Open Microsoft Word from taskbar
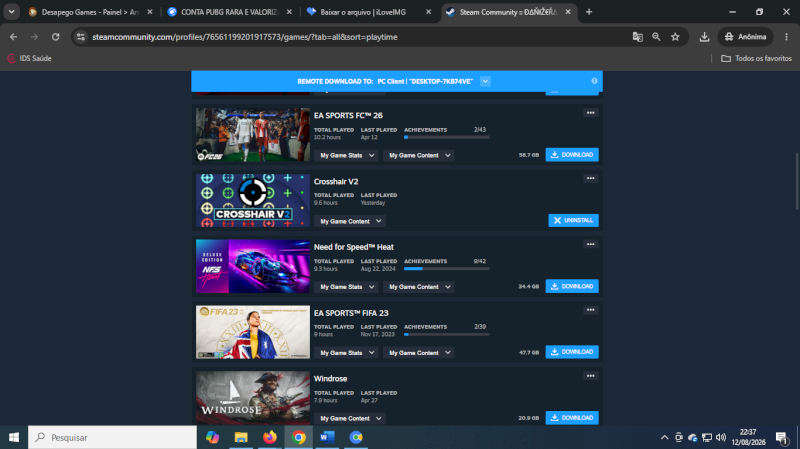The image size is (800, 449). (x=327, y=437)
